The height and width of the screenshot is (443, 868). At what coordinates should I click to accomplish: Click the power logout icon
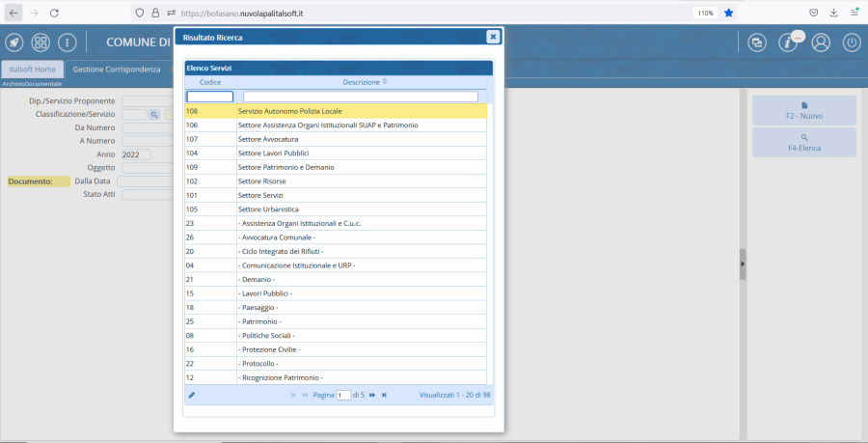coord(852,42)
